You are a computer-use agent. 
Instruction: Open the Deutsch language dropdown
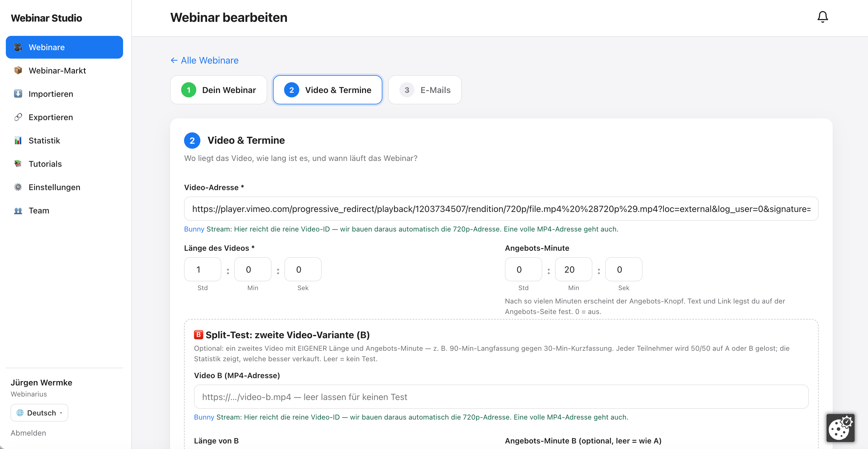click(39, 413)
